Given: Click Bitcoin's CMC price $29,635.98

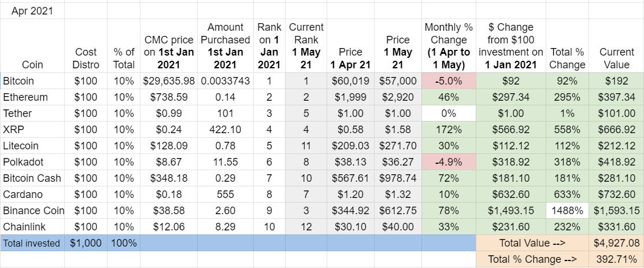Looking at the screenshot, I should [x=169, y=81].
